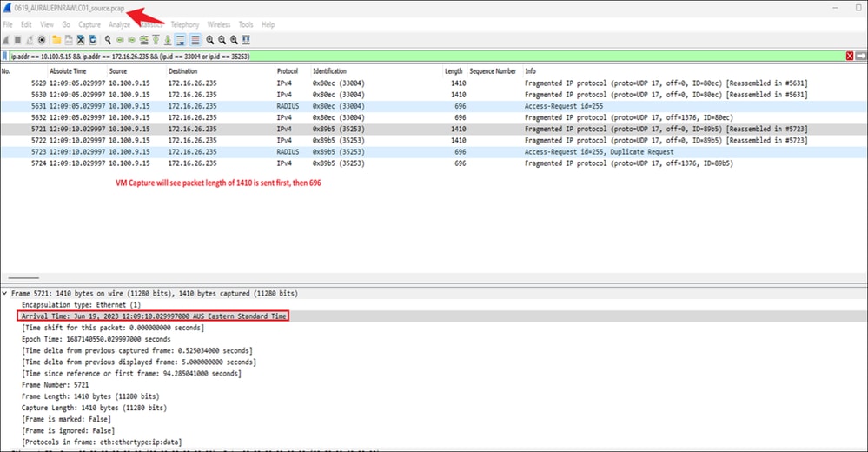Reload the capture file icon

93,40
